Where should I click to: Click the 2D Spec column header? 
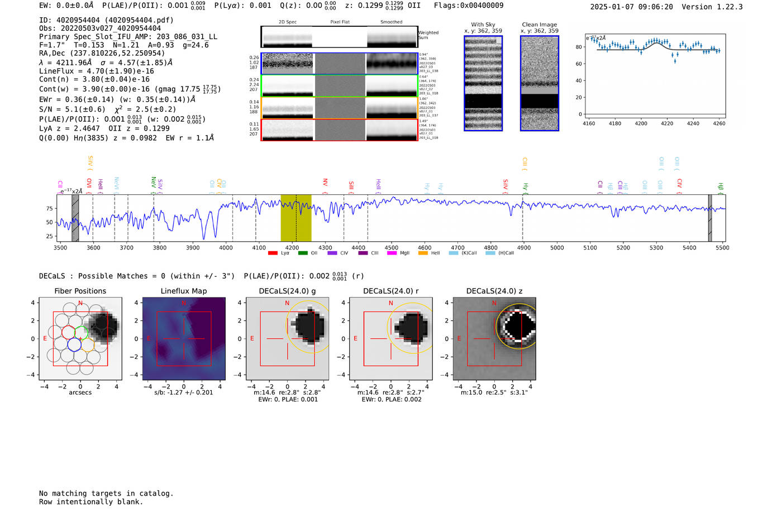point(288,22)
